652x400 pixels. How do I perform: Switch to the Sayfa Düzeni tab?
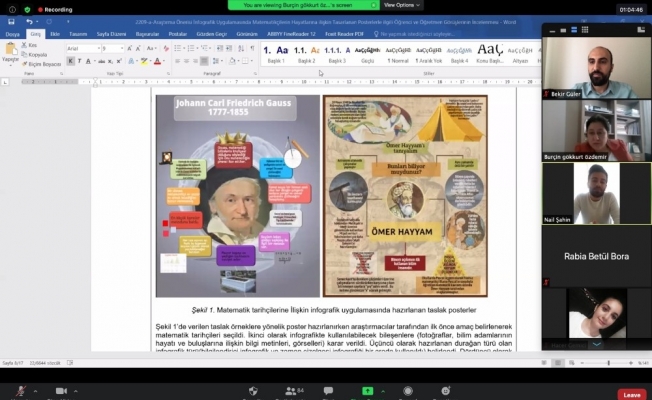tap(110, 33)
